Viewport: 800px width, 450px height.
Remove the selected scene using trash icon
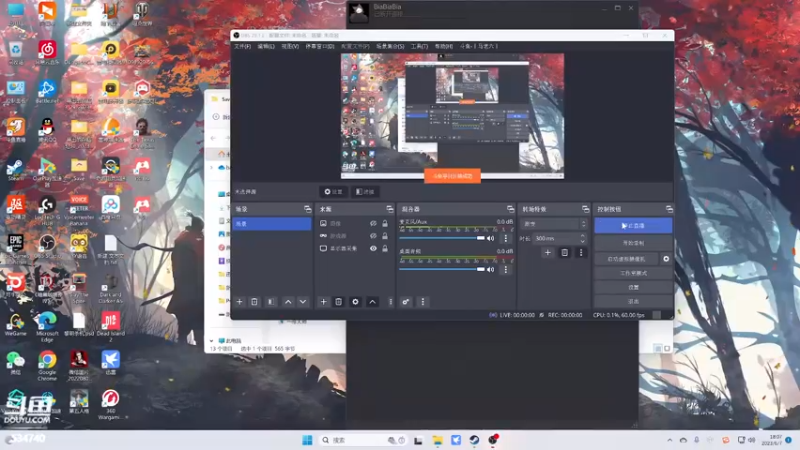click(x=254, y=302)
